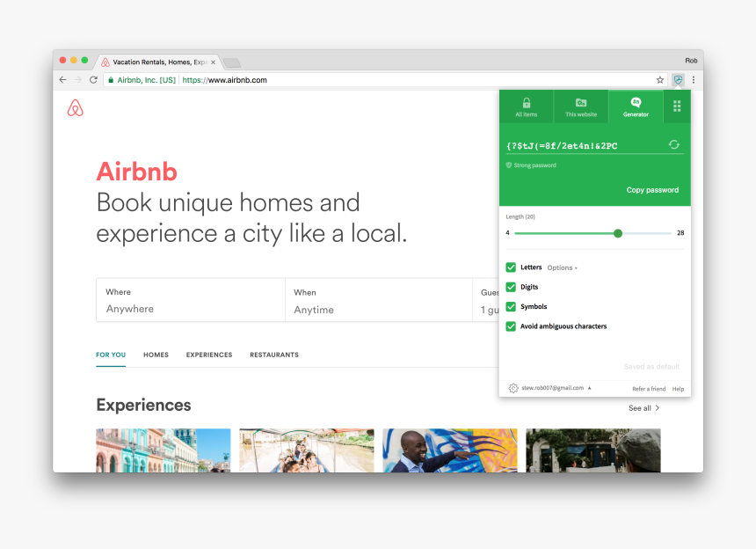Open extension settings gear icon
Viewport: 756px width, 549px height.
tap(513, 388)
